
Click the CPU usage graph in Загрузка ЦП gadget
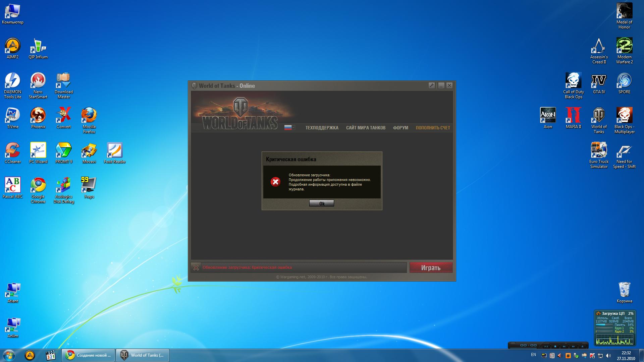(x=614, y=339)
